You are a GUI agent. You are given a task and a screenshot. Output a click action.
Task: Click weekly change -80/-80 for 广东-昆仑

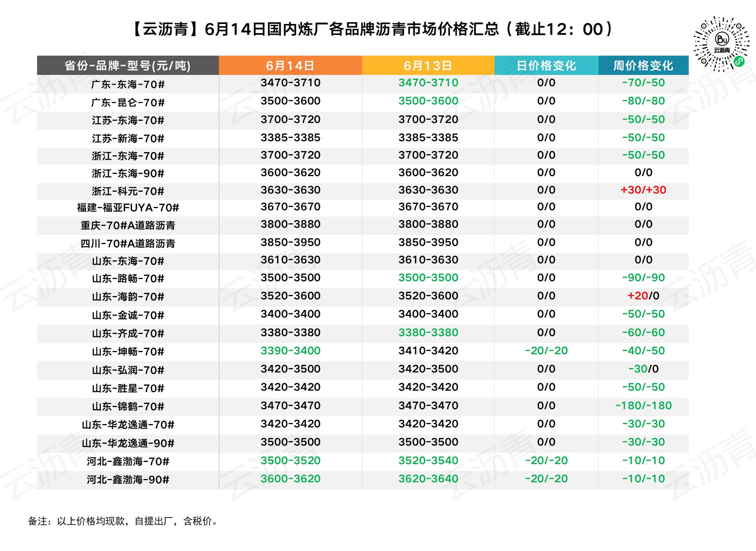pos(643,101)
